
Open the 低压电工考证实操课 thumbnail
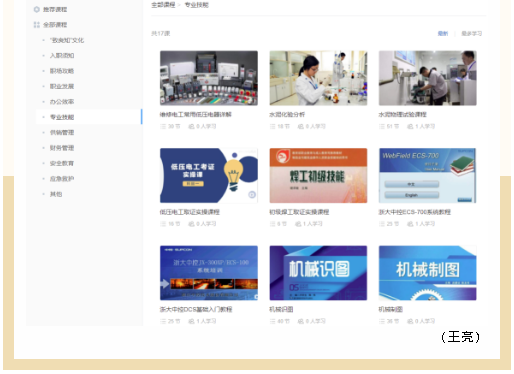coord(209,175)
